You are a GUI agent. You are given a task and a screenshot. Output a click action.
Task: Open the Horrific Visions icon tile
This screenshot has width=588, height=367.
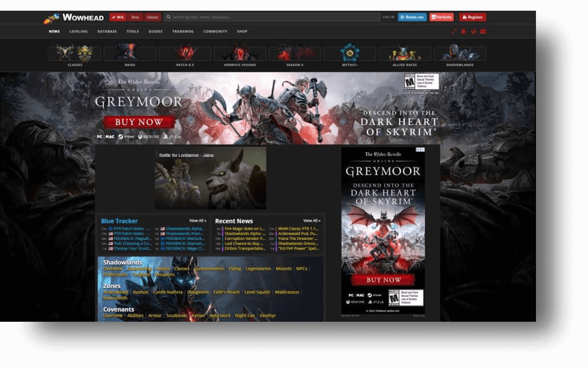[x=240, y=55]
